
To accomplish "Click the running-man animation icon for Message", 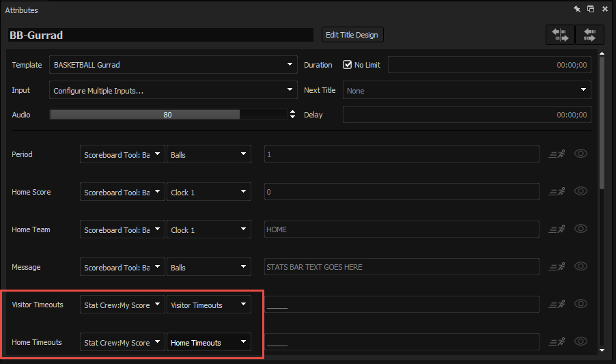I will (x=557, y=267).
